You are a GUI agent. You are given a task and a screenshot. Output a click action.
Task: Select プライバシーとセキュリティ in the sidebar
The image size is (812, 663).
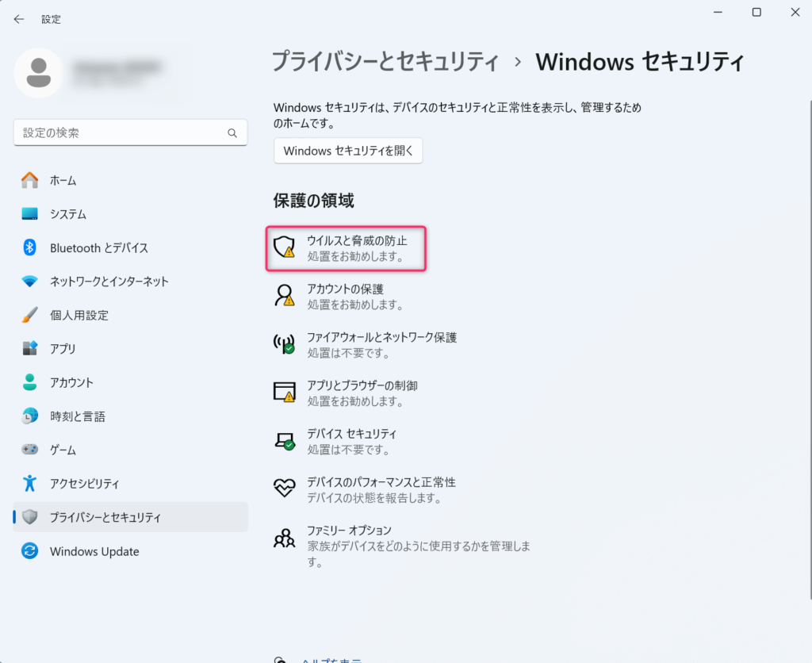[x=131, y=517]
